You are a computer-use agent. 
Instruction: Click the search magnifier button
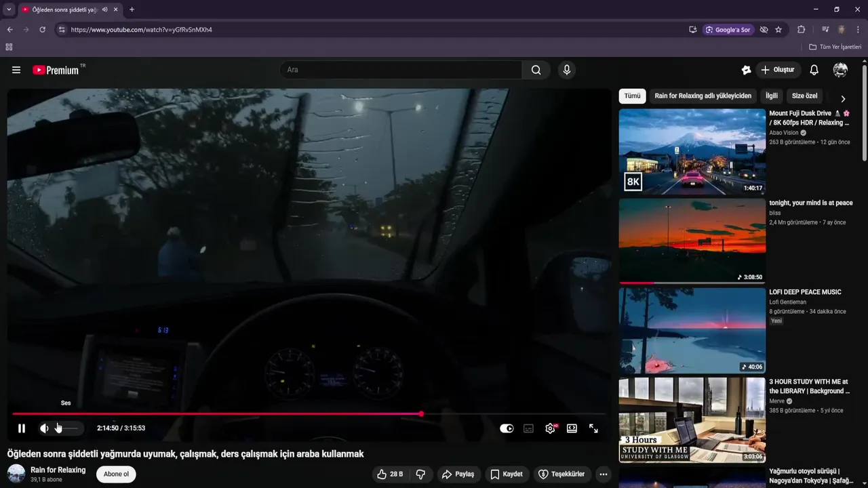click(x=536, y=70)
